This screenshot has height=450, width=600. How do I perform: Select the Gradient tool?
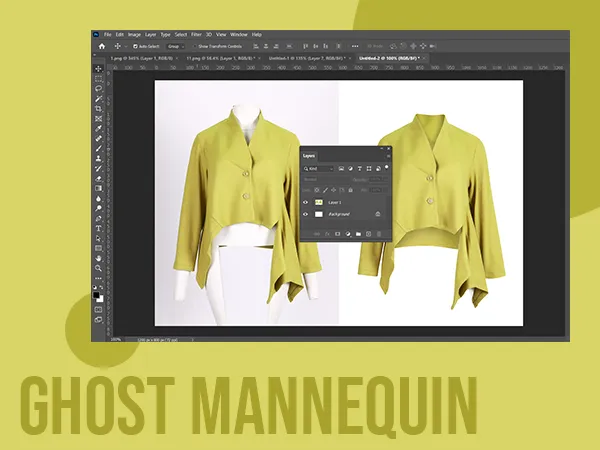(x=98, y=188)
